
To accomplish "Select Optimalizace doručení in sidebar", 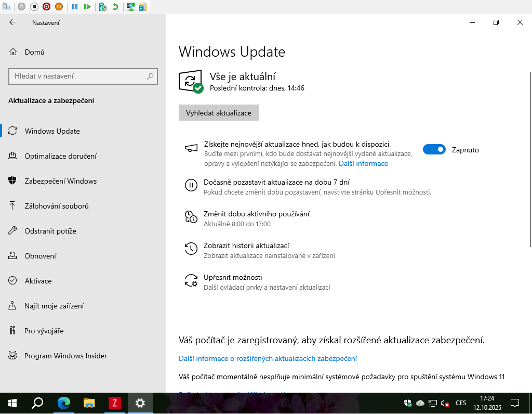I will (x=60, y=156).
